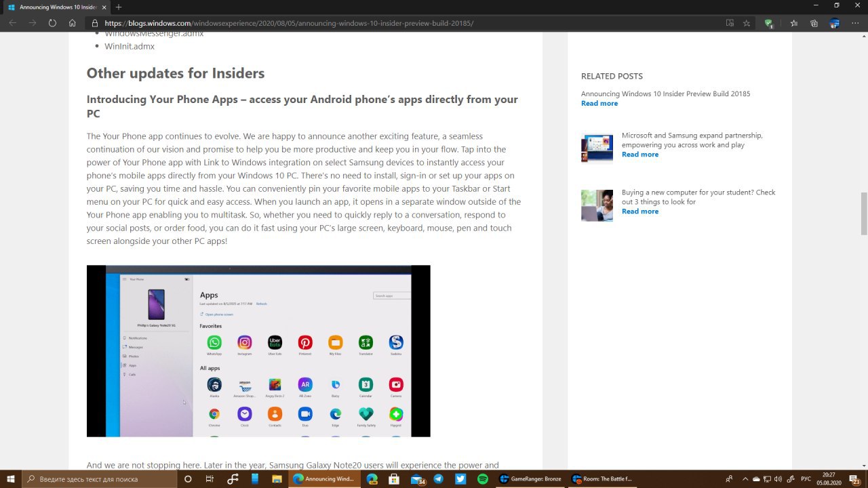Click the address bar URL
The image size is (868, 488).
(289, 23)
